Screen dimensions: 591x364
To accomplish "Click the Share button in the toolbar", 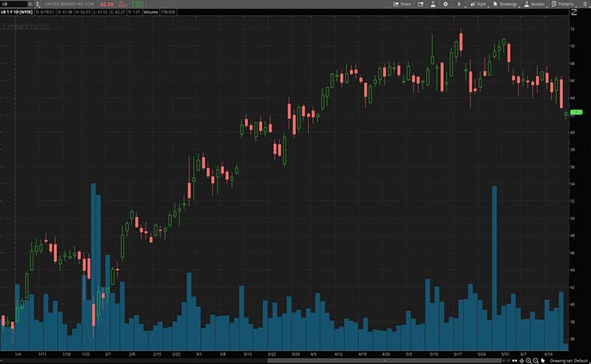I will pos(402,4).
